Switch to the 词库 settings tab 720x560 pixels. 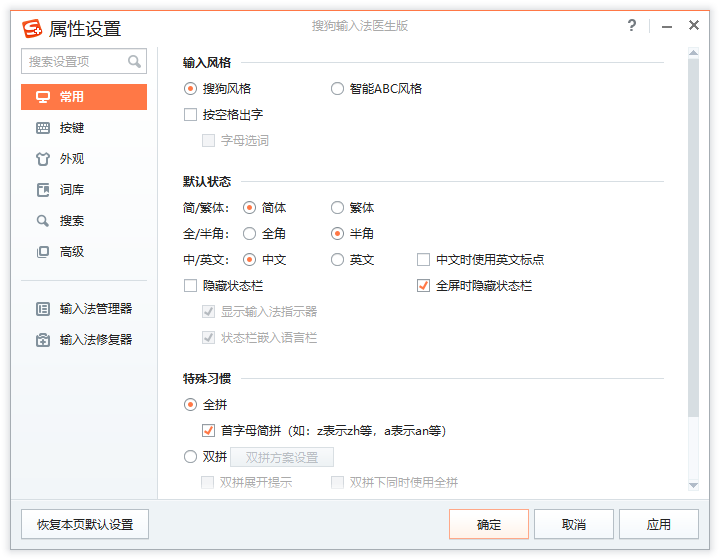(x=84, y=190)
